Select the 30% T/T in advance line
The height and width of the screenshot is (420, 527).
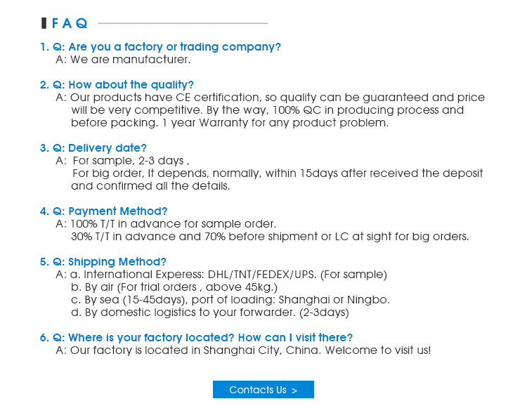269,237
